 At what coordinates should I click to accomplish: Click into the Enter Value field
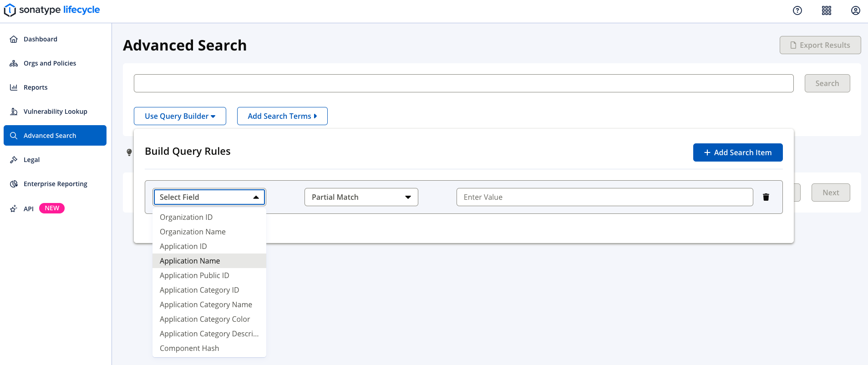(604, 197)
